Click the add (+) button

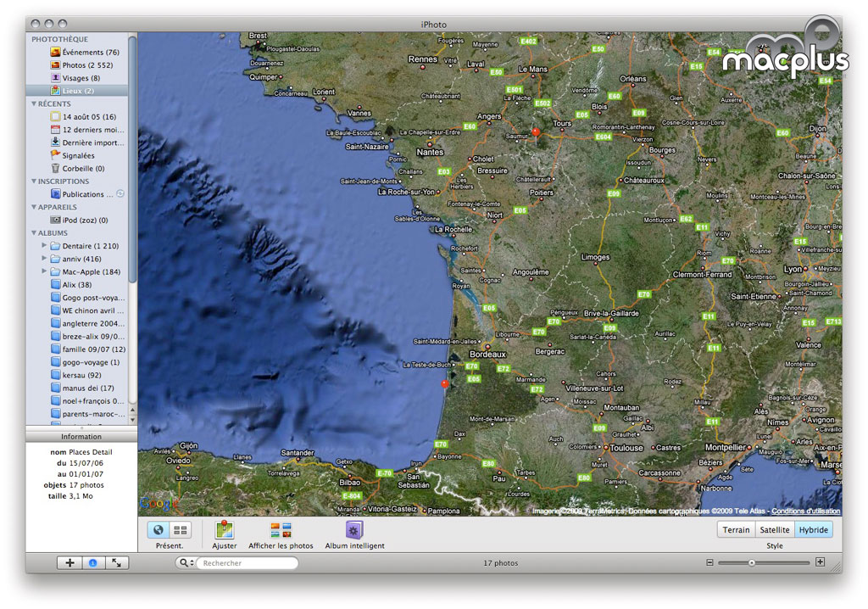pos(70,563)
